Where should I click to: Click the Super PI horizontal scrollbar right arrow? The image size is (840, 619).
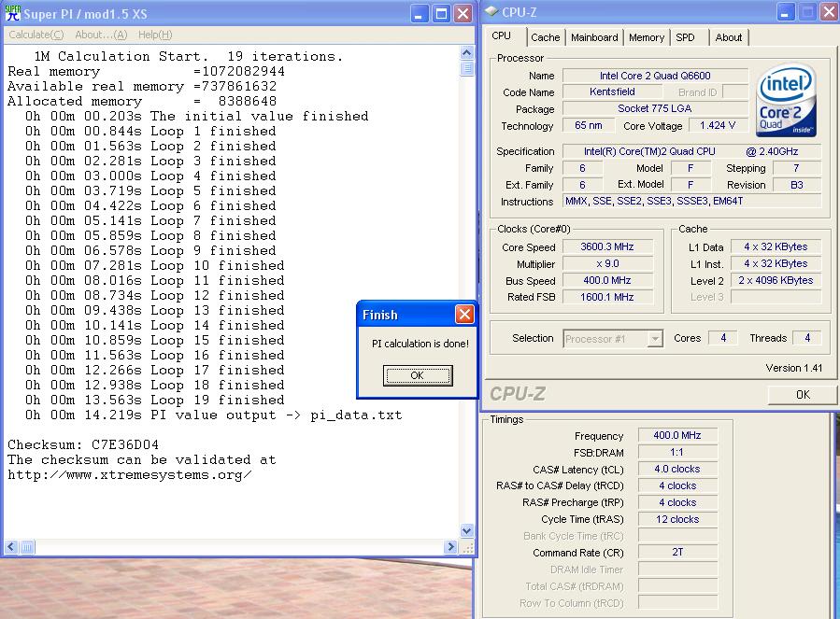point(450,547)
